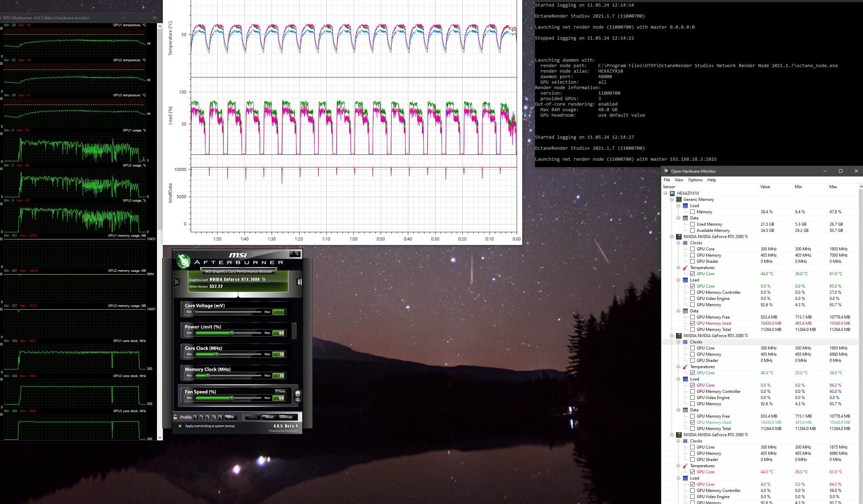863x504 pixels.
Task: Toggle Apply overclocking at system startup
Action: [180, 426]
